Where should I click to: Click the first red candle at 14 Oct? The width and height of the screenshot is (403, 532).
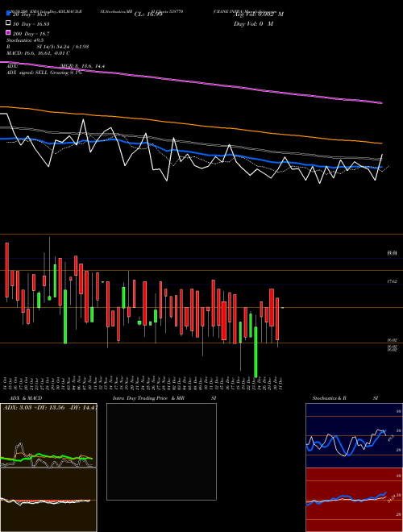click(6, 270)
